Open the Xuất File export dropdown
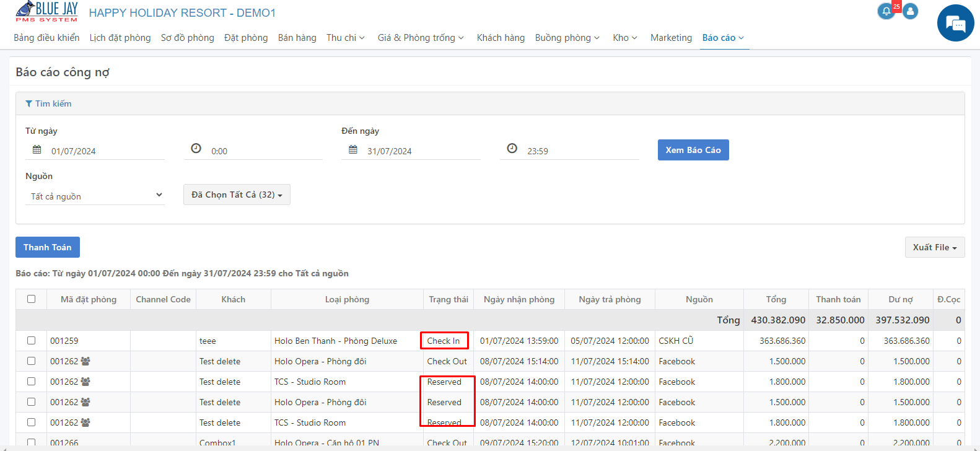Image resolution: width=980 pixels, height=451 pixels. coord(935,247)
